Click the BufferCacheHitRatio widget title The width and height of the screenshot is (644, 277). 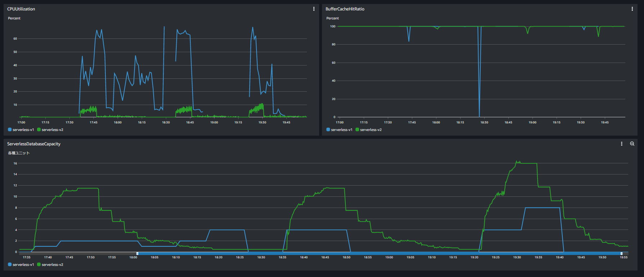[345, 9]
